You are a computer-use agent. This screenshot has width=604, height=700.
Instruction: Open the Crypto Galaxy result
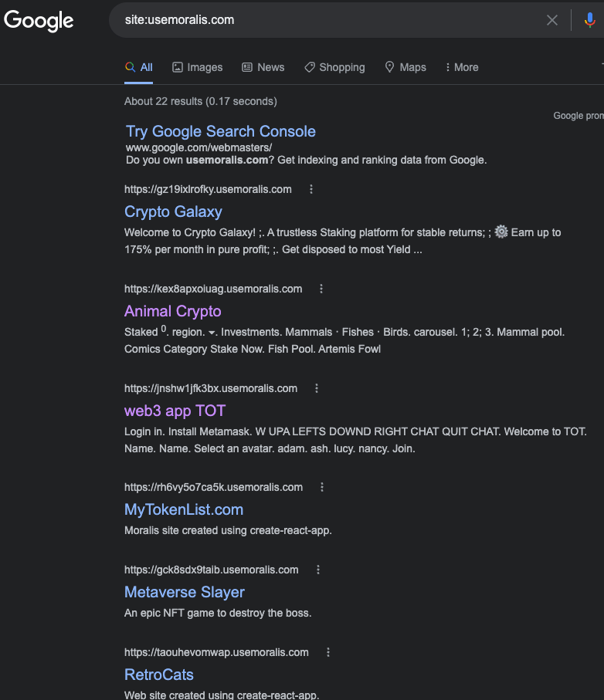coord(173,211)
